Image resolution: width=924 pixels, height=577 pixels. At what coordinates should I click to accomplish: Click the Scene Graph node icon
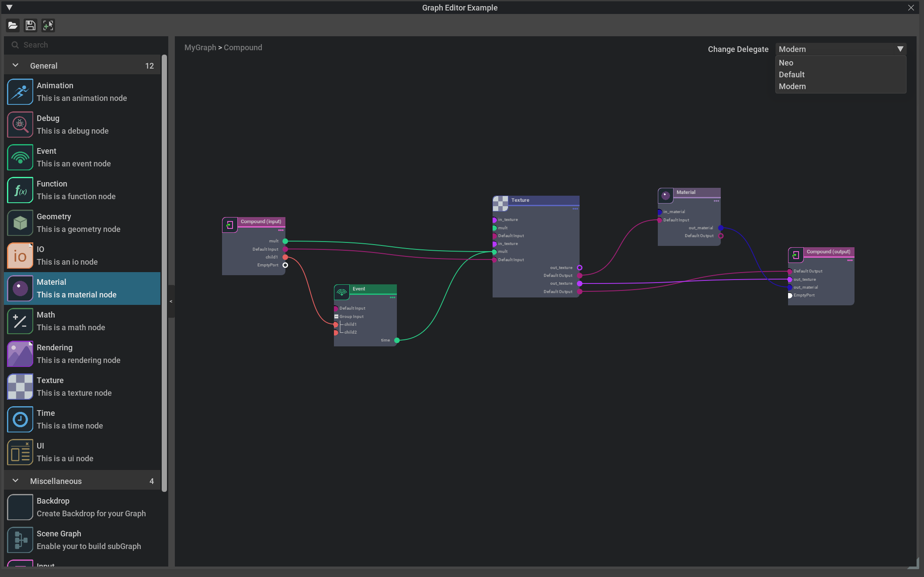coord(20,540)
